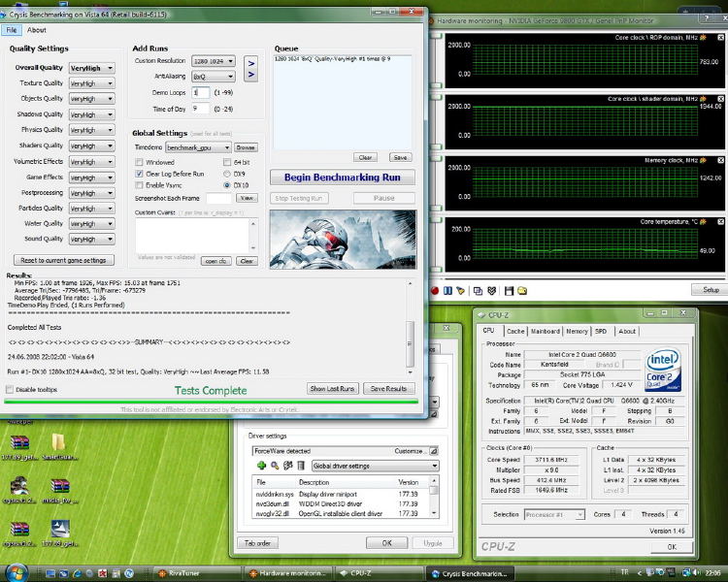Screen dimensions: 728x582
Task: Click the Results log vertical scrollbar
Action: pos(410,327)
